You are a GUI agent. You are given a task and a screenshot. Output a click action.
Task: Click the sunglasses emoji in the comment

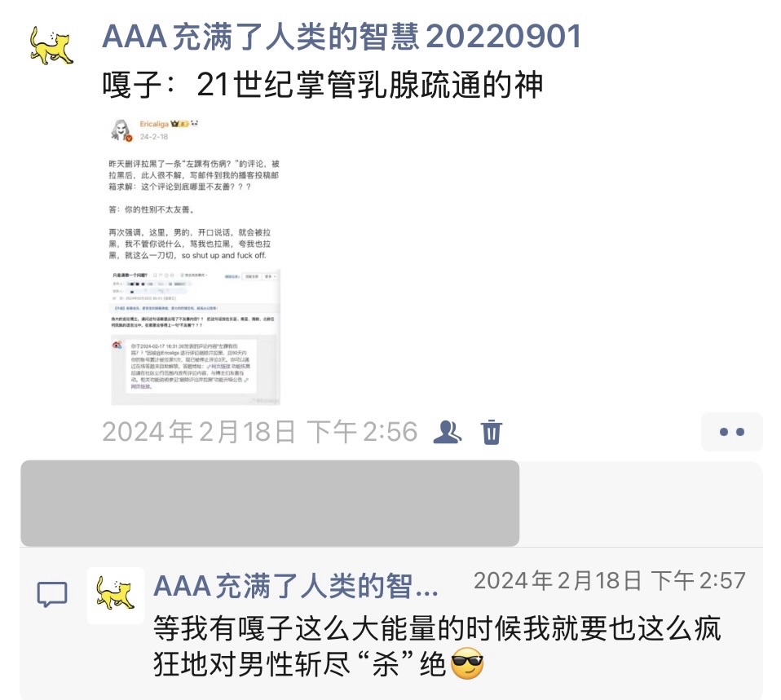(466, 664)
